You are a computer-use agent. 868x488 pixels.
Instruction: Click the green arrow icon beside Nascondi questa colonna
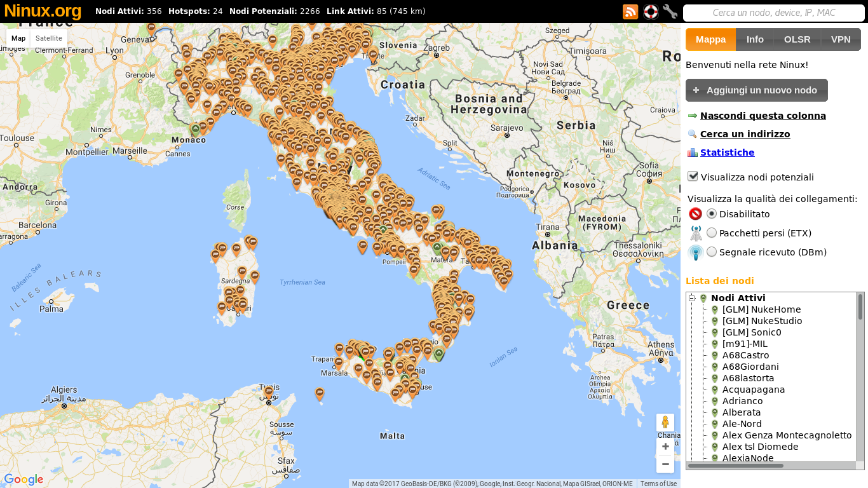pyautogui.click(x=693, y=116)
